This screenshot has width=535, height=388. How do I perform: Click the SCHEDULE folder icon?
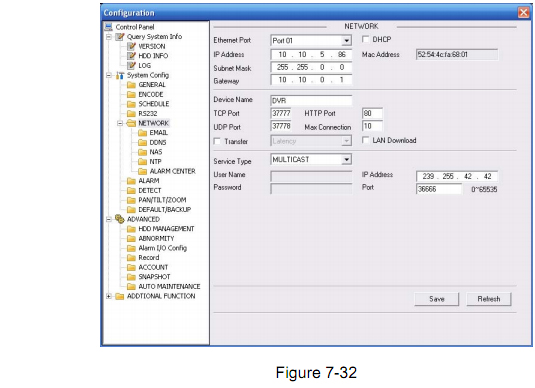[x=131, y=104]
